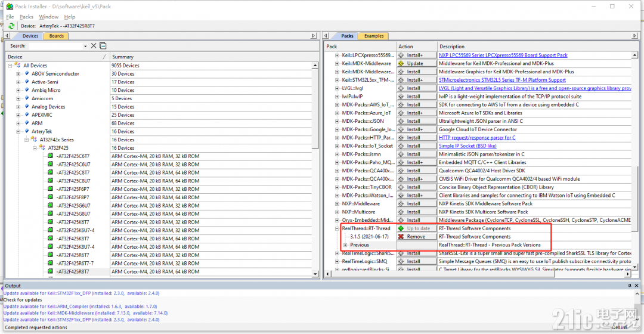Click red Remove icon for version 3.1.5
Image resolution: width=644 pixels, height=334 pixels.
401,237
